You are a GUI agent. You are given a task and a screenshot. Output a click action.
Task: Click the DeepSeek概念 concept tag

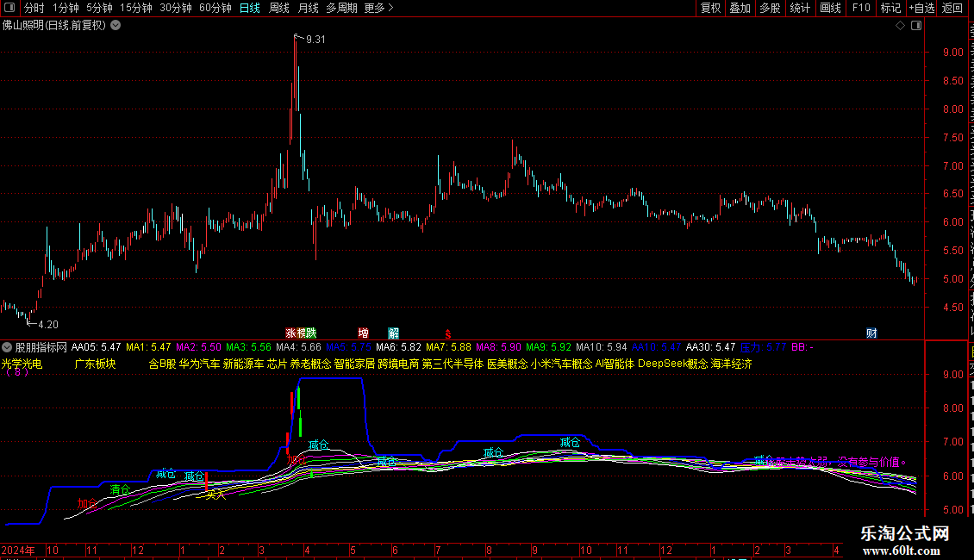(672, 364)
